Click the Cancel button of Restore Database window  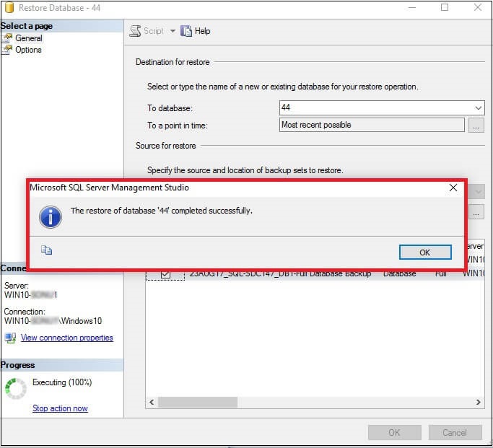tap(455, 433)
